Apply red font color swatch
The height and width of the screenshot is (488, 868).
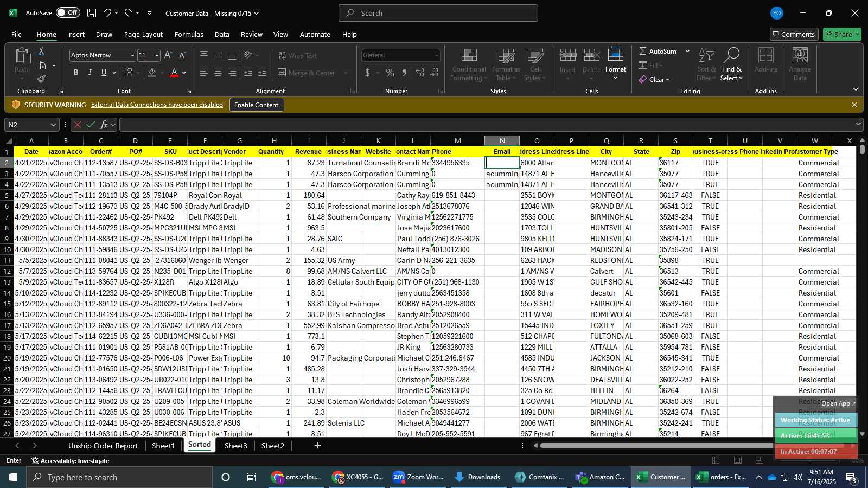coord(174,73)
